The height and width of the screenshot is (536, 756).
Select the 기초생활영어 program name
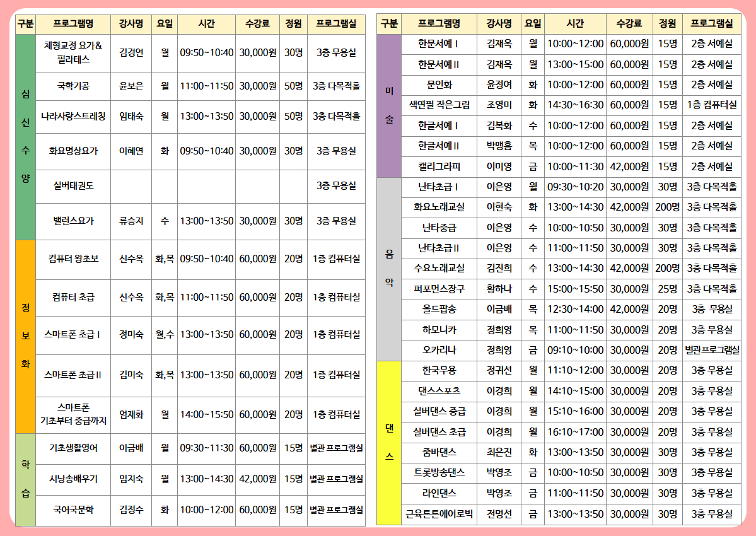[73, 448]
